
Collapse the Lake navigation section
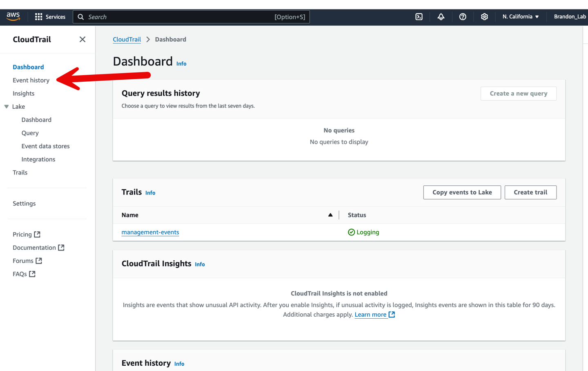[7, 107]
